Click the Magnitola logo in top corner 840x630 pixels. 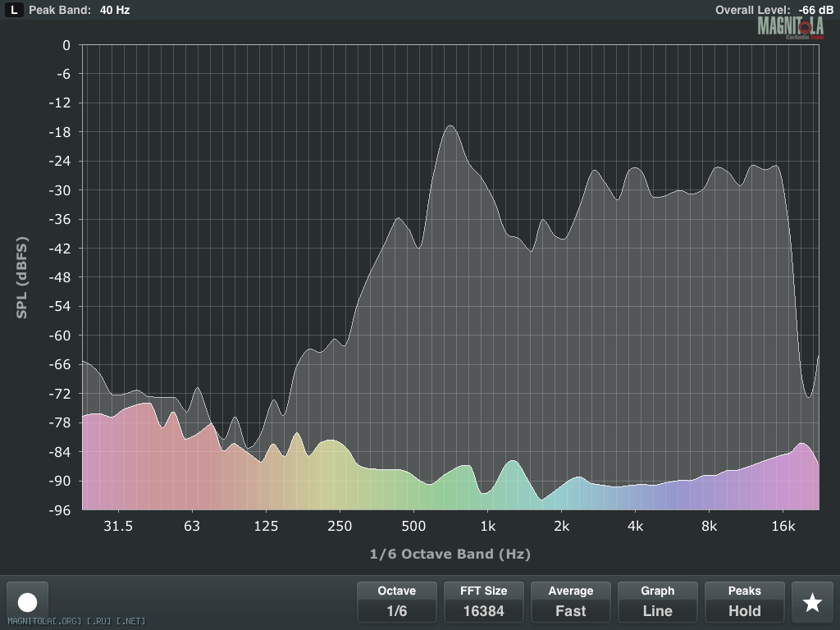click(x=791, y=27)
